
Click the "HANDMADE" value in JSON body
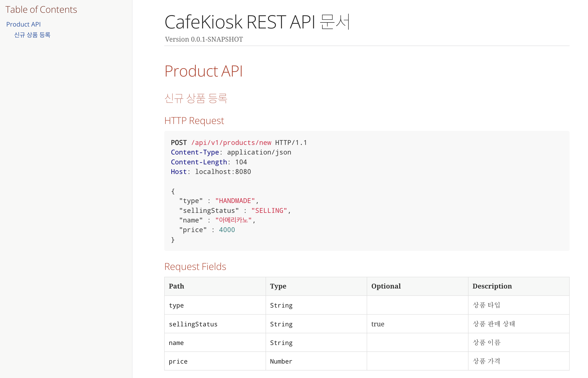[235, 201]
